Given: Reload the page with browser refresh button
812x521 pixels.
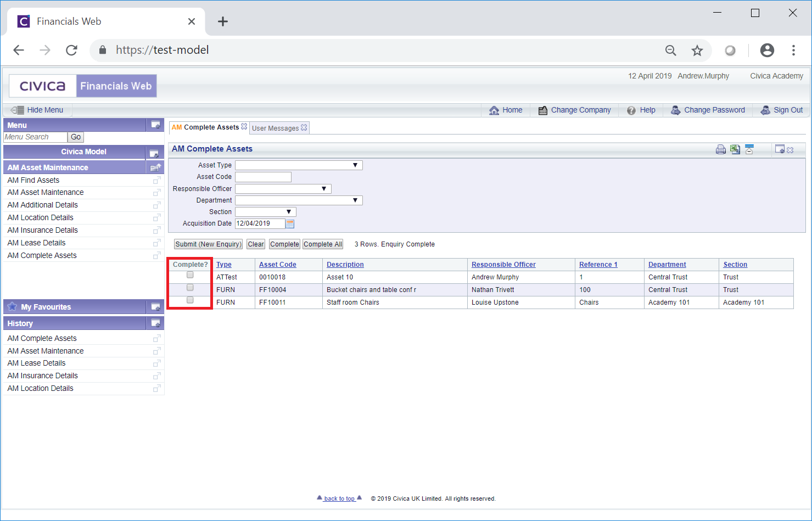Looking at the screenshot, I should click(x=71, y=51).
